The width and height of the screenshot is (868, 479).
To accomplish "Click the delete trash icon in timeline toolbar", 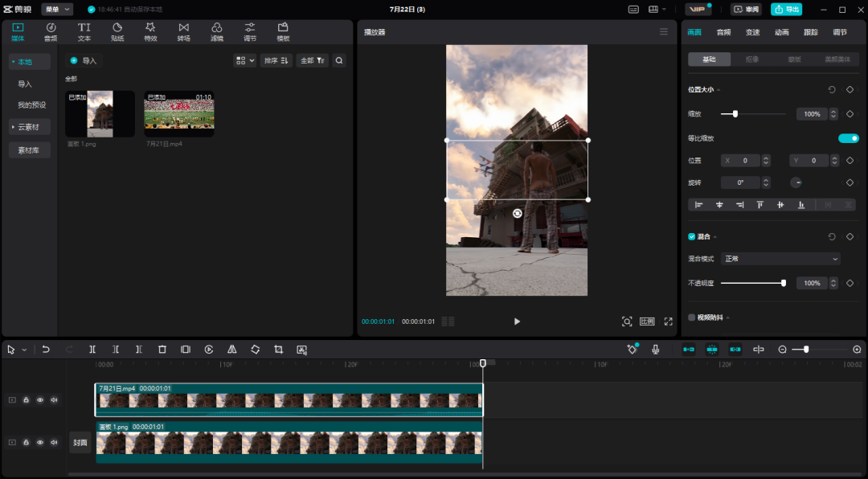I will (162, 350).
